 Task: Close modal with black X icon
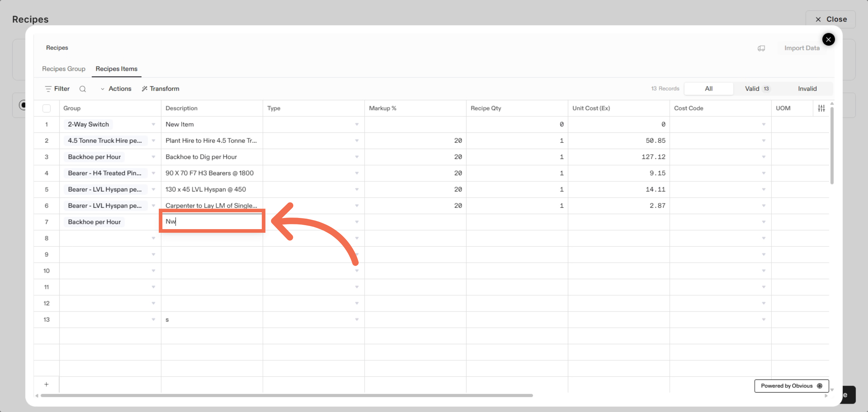(x=828, y=39)
